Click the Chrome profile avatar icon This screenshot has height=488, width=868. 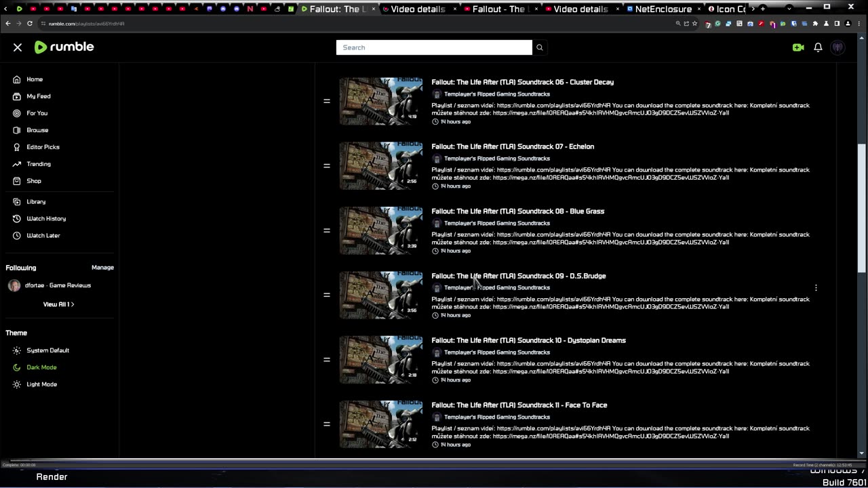tap(848, 24)
